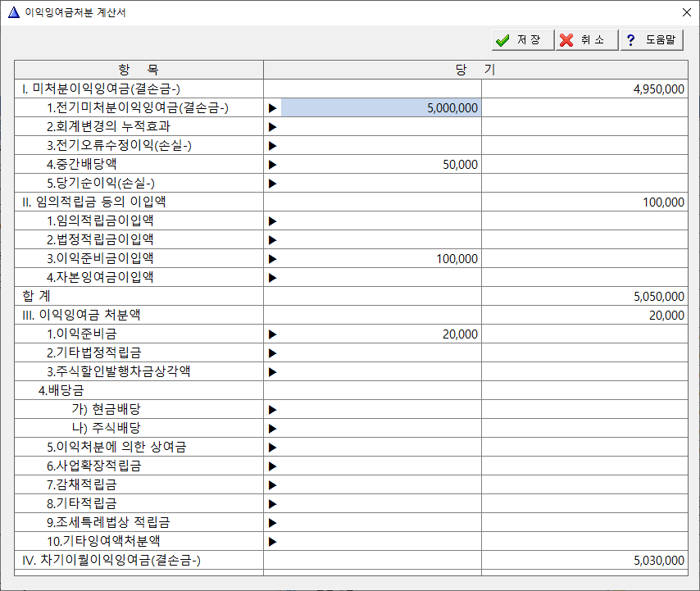700x591 pixels.
Task: Select row label III. 이익잉여금 처분액
Action: coord(82,315)
